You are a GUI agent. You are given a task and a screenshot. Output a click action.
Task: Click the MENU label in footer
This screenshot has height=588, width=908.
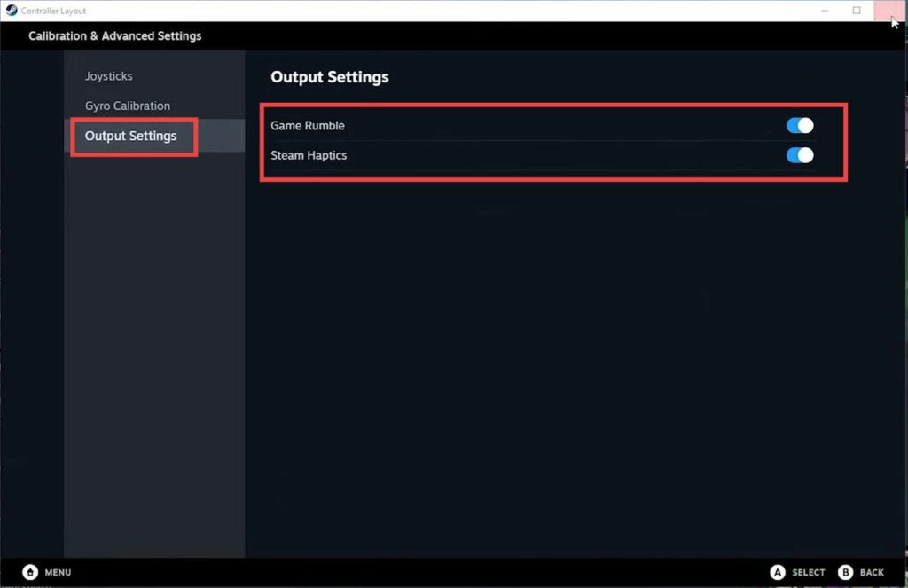pos(58,572)
